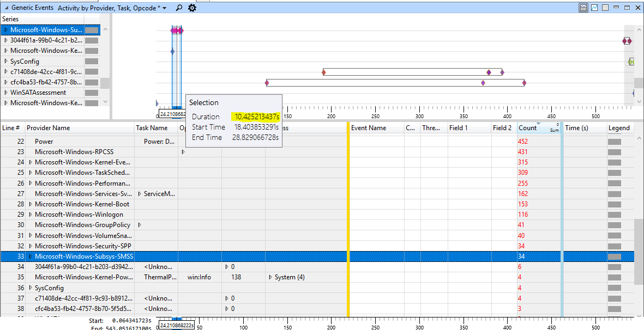The image size is (644, 330).
Task: Click the Event Name column header
Action: 369,128
